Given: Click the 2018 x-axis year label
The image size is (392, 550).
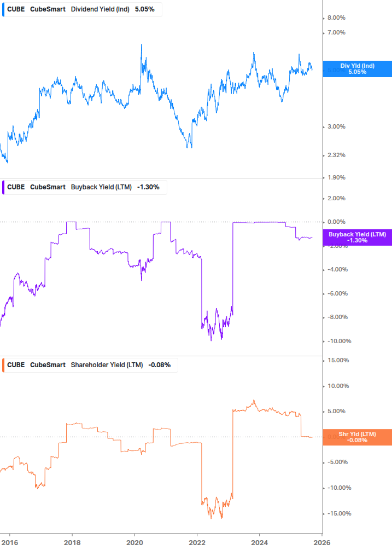Looking at the screenshot, I should (x=72, y=543).
